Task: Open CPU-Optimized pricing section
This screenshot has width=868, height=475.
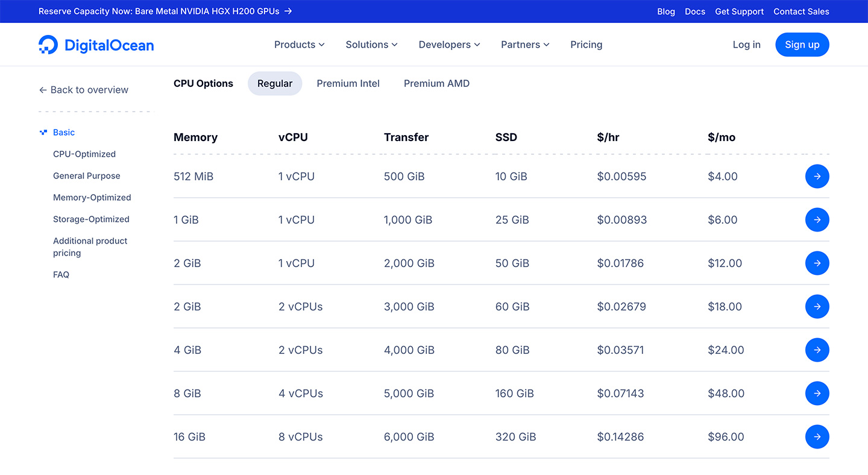Action: pyautogui.click(x=84, y=154)
